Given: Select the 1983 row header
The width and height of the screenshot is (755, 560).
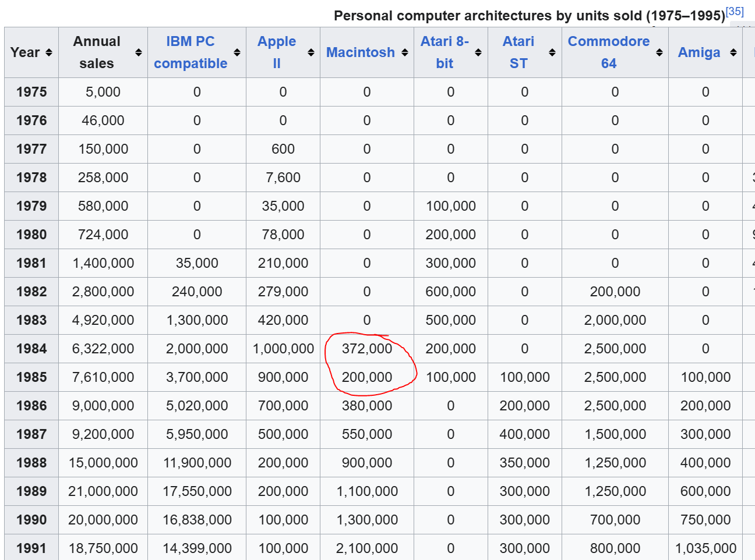Looking at the screenshot, I should tap(31, 320).
